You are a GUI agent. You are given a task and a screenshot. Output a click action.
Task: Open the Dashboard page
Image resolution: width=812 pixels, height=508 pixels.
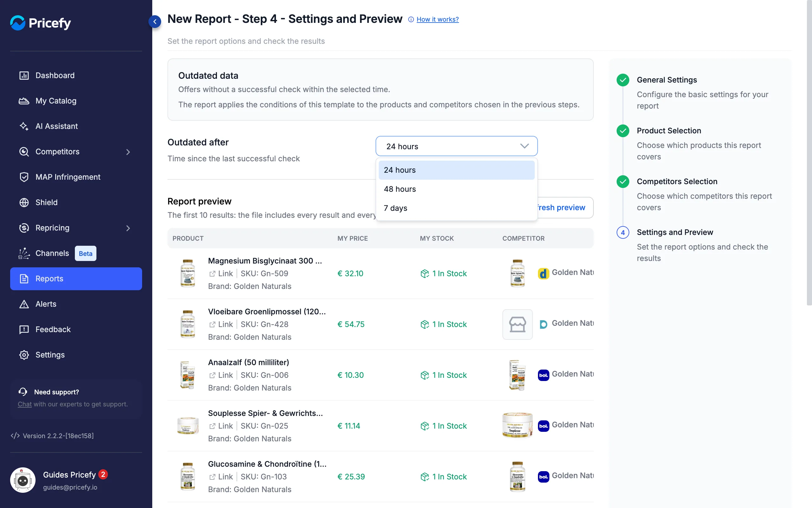pos(76,75)
